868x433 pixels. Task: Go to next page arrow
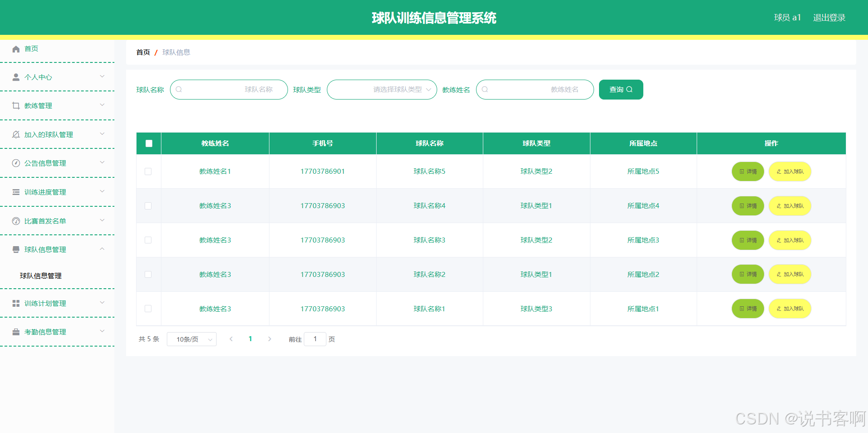pos(269,339)
